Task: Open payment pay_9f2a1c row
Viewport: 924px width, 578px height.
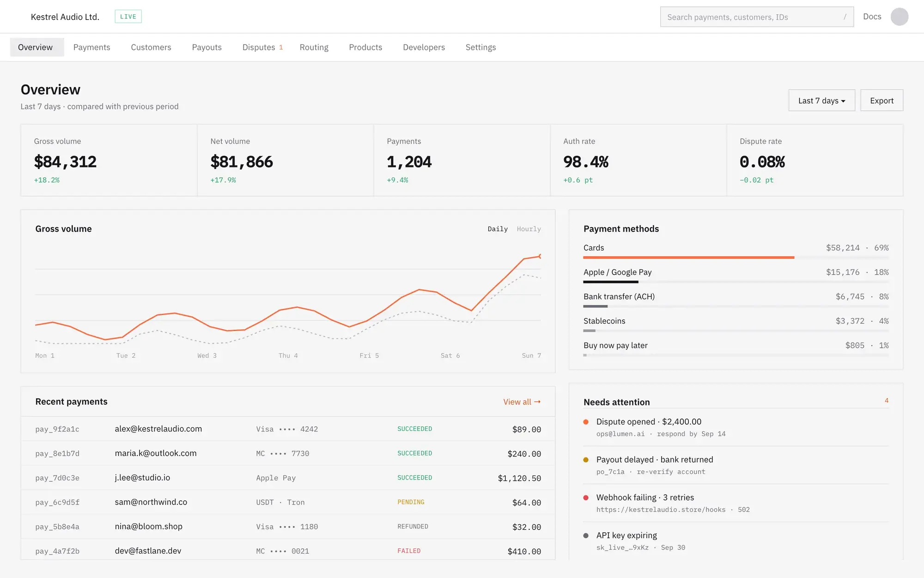Action: pos(288,429)
